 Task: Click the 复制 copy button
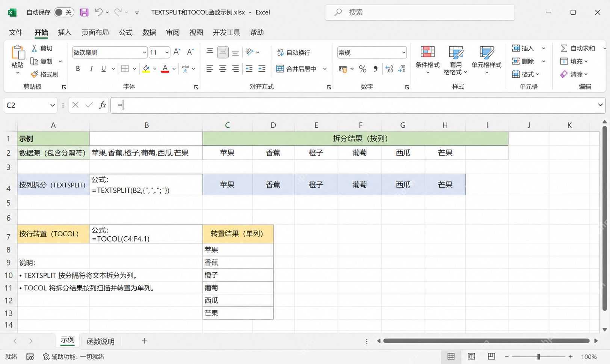[42, 61]
